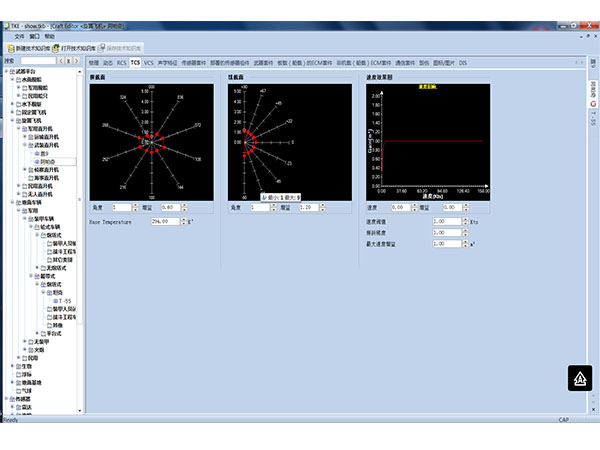Collapse the 旋翼飞机 tree node
The image size is (600, 450).
coord(12,120)
